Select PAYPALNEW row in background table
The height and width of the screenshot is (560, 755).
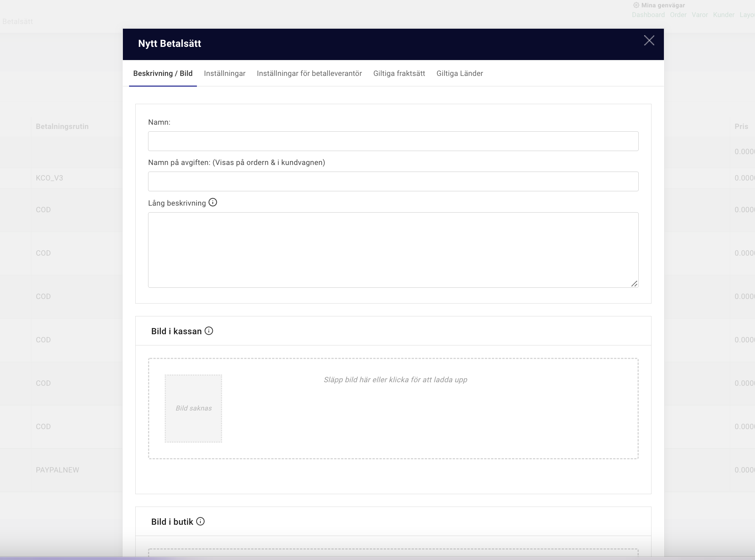57,470
